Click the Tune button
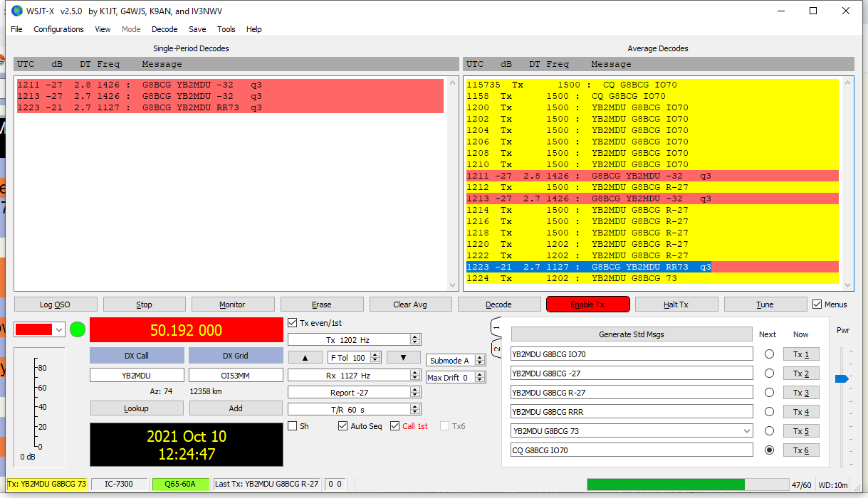 click(765, 304)
